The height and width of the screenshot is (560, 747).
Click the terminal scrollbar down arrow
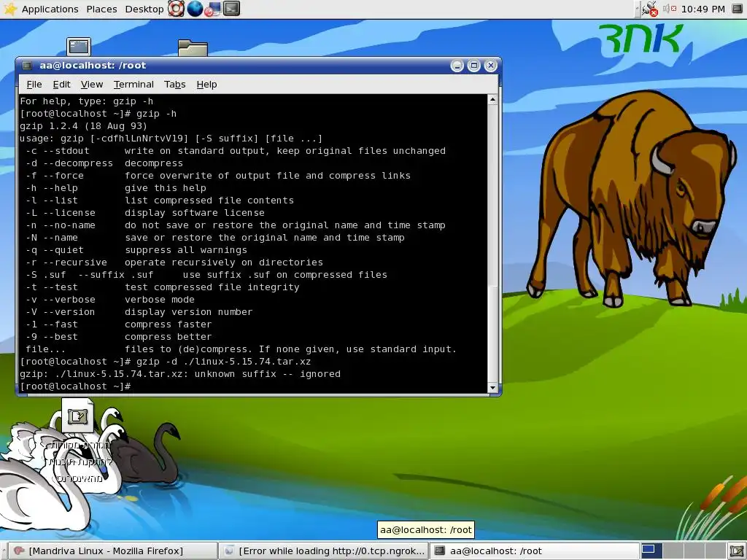point(492,388)
